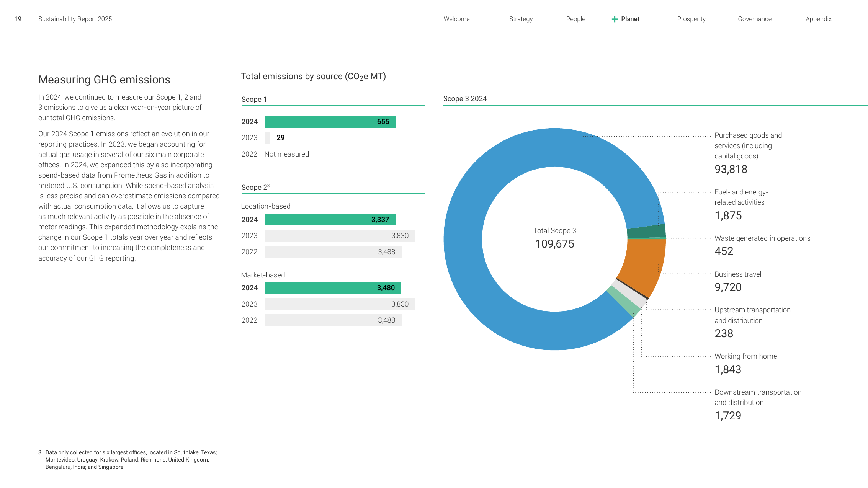Click the light grey Working from home segment
The image size is (868, 488).
click(630, 294)
